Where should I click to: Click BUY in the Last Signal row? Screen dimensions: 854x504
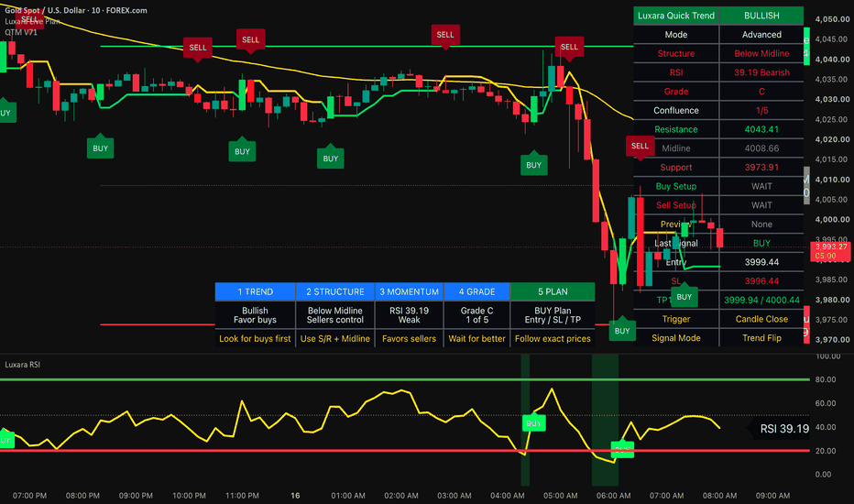point(761,243)
